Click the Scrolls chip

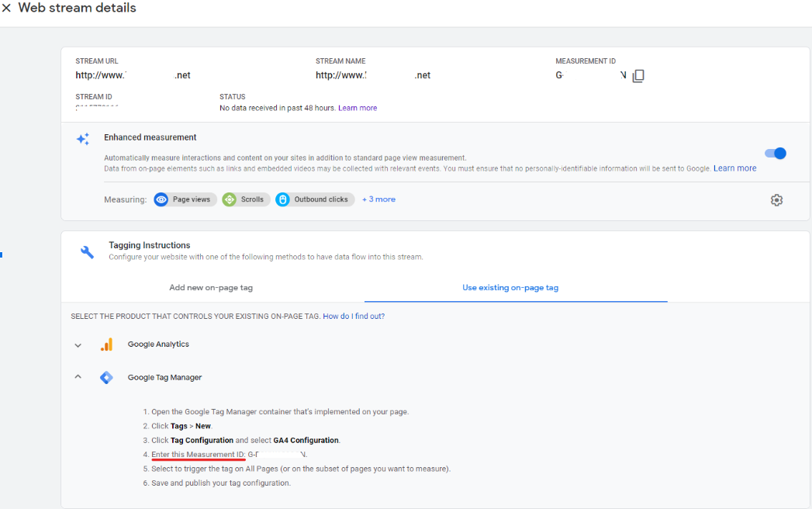click(x=246, y=199)
